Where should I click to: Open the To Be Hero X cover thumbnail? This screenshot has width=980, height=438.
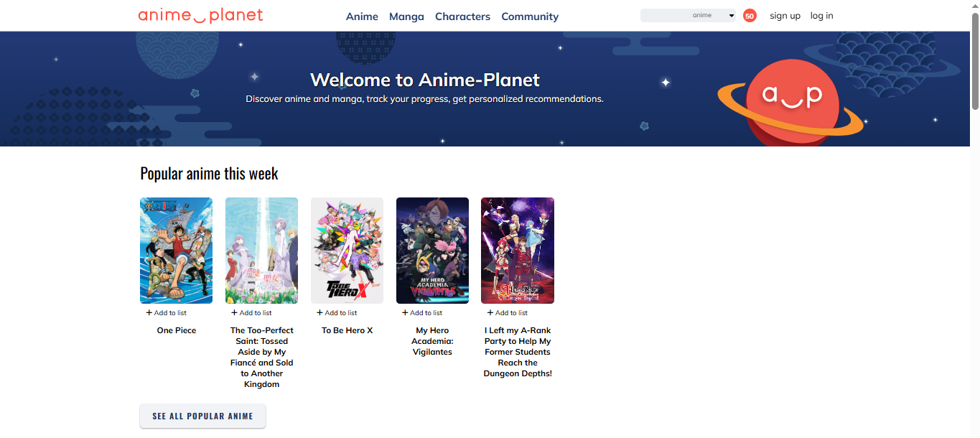point(347,251)
